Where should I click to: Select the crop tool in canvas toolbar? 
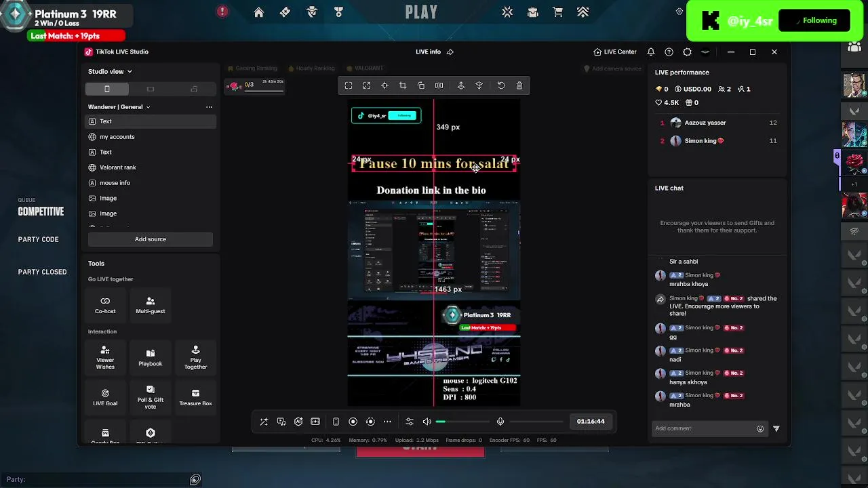[403, 85]
